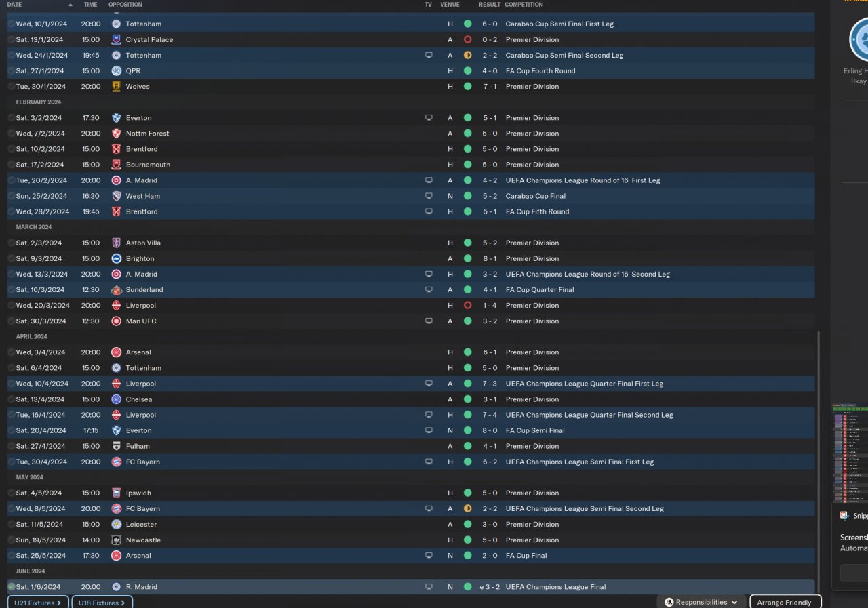Click the date 'Sat, 9/3/2024'
This screenshot has height=608, width=868.
[39, 258]
